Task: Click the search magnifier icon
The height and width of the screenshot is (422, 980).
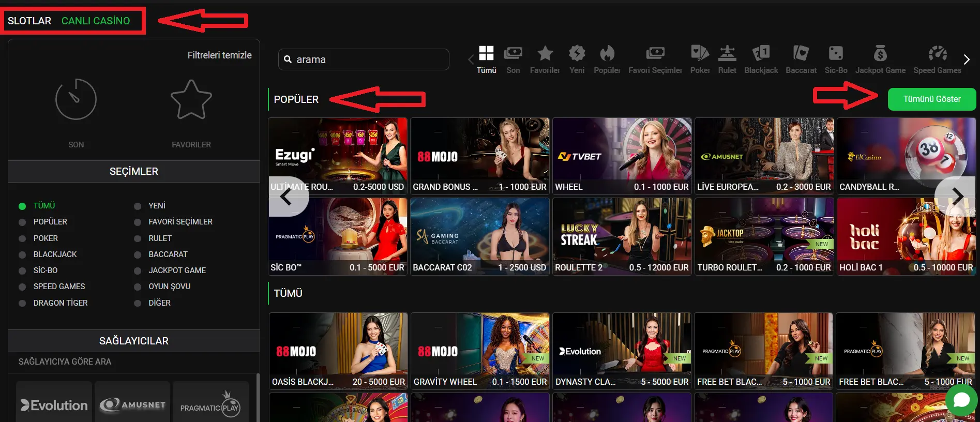Action: (288, 59)
